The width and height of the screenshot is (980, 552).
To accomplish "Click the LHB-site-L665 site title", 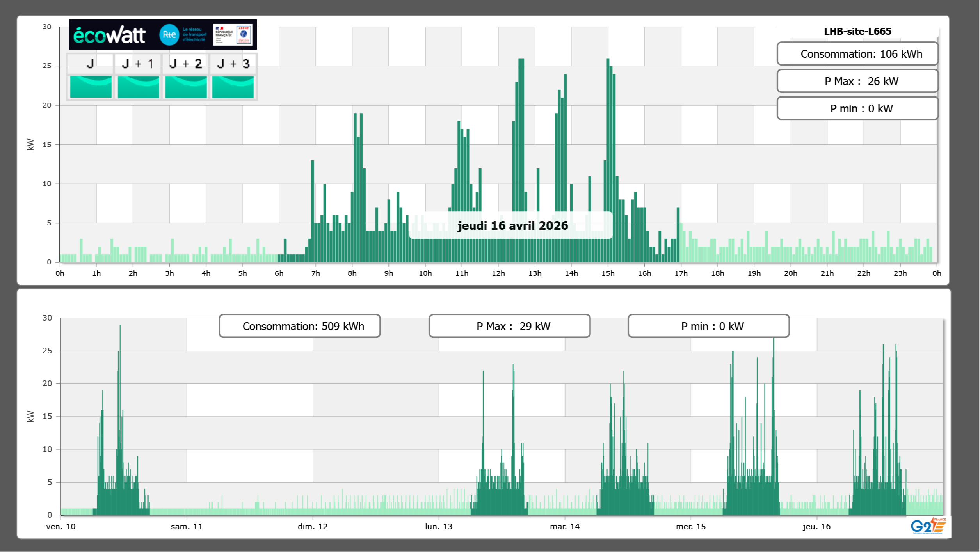I will pyautogui.click(x=857, y=31).
